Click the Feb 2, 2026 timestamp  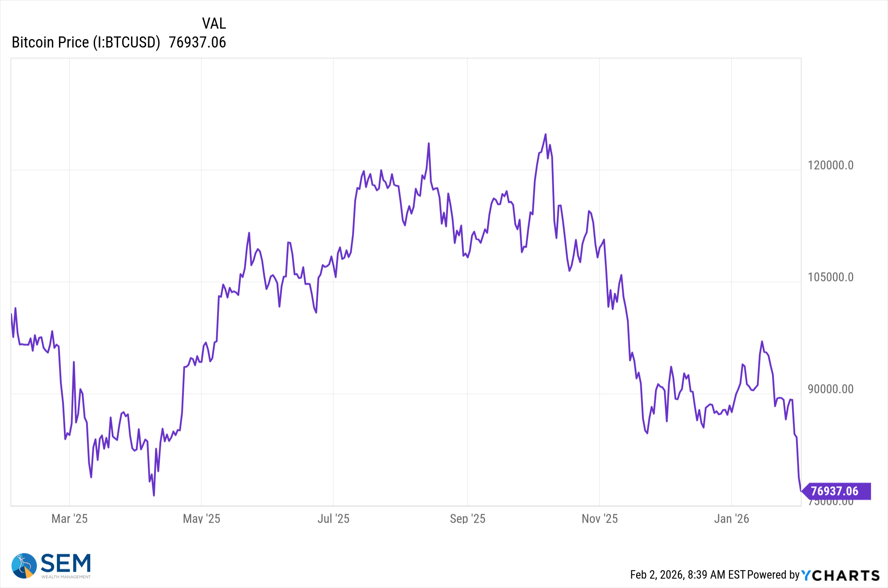687,575
